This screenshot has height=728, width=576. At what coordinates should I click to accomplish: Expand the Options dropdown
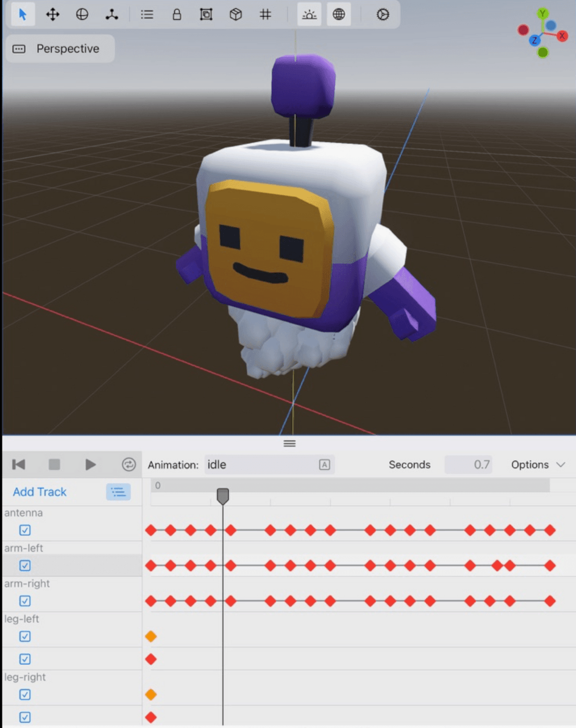tap(538, 464)
